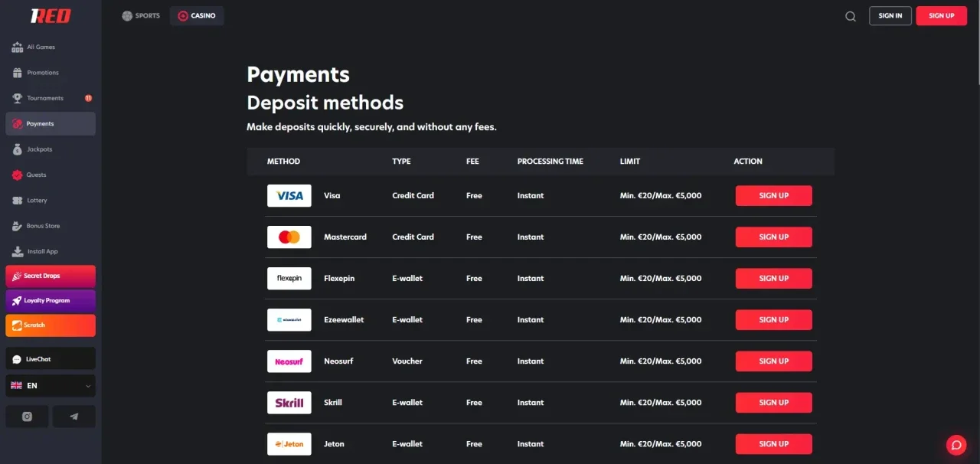The width and height of the screenshot is (980, 464).
Task: Click Sign Up for the Visa method
Action: [x=773, y=195]
